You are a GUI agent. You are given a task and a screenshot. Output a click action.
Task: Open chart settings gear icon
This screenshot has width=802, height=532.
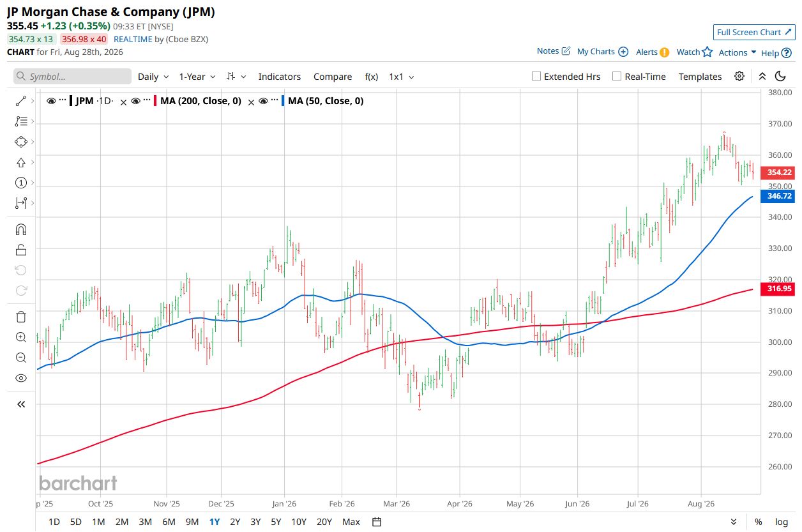pos(739,76)
